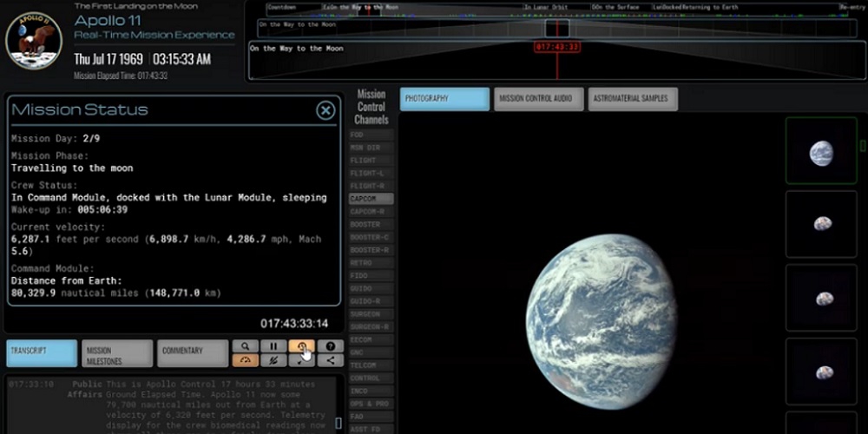The image size is (868, 434).
Task: Select the CAPCOM-R channel
Action: 372,212
